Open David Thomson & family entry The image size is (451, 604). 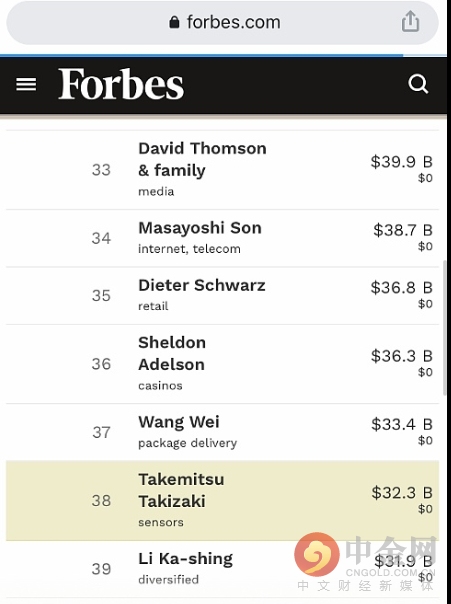[222, 170]
